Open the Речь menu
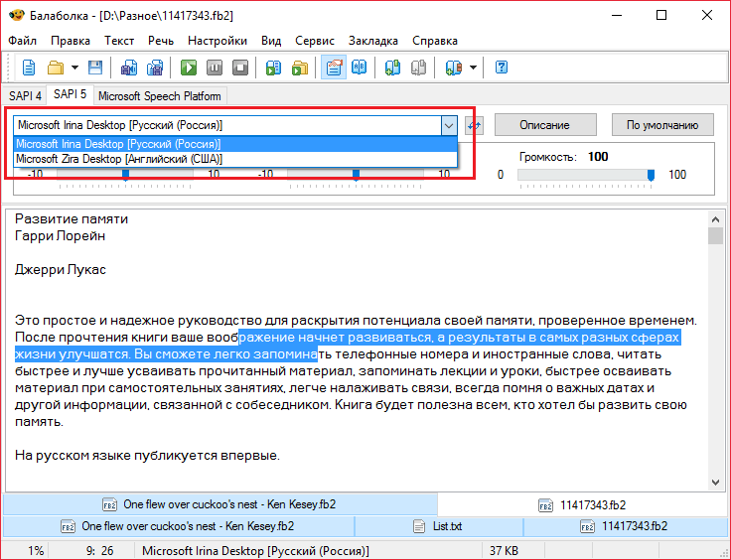 tap(161, 41)
